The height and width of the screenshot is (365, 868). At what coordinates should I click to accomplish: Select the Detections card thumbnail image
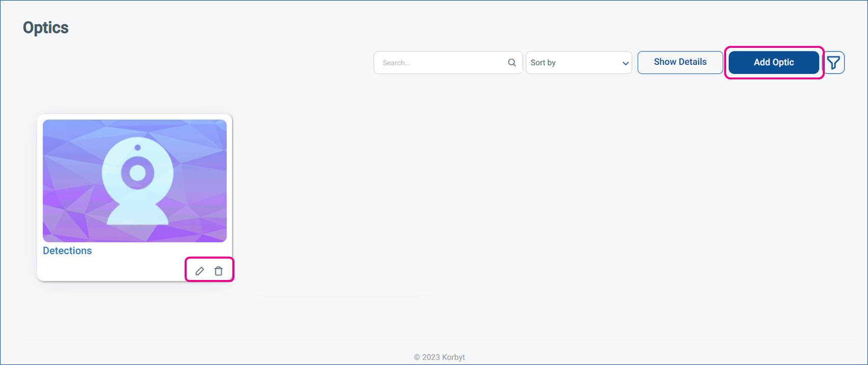pyautogui.click(x=134, y=181)
